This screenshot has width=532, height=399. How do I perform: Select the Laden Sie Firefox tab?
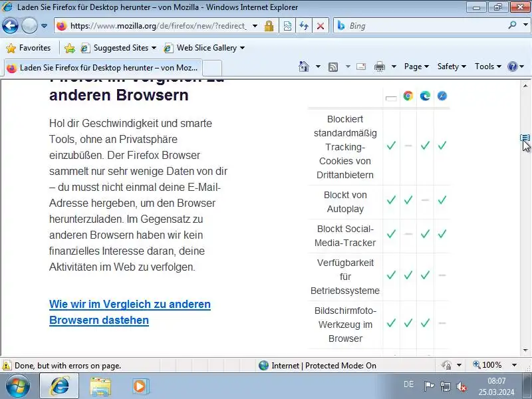click(103, 68)
